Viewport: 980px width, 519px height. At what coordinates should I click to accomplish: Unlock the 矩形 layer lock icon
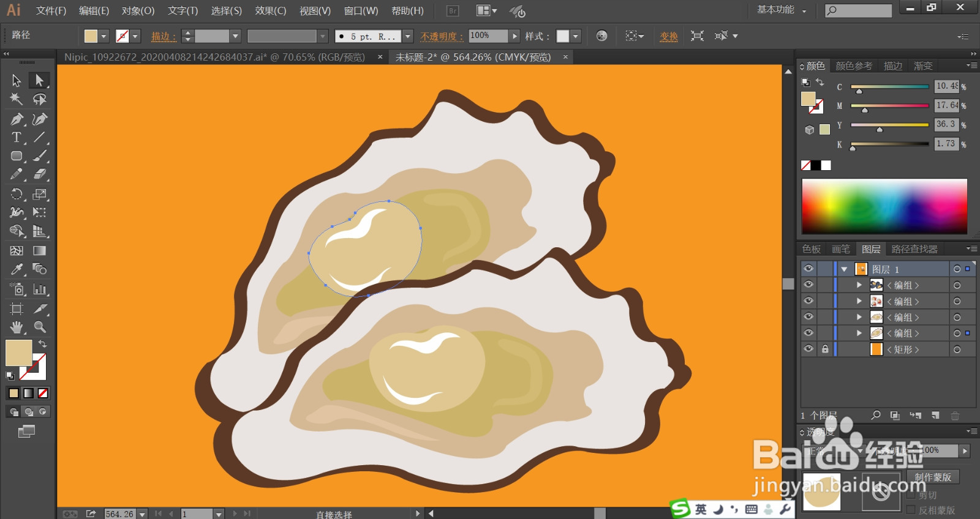[825, 349]
